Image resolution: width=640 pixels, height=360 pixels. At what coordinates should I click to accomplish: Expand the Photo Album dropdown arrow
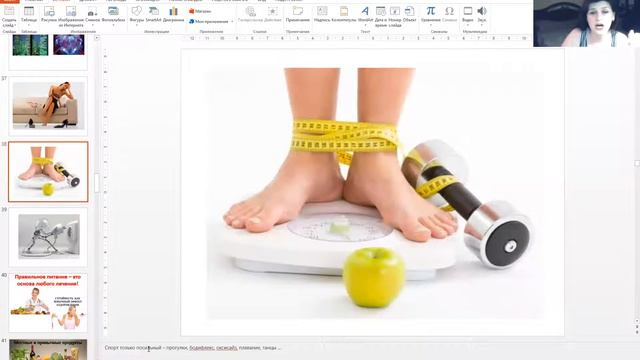click(x=113, y=25)
